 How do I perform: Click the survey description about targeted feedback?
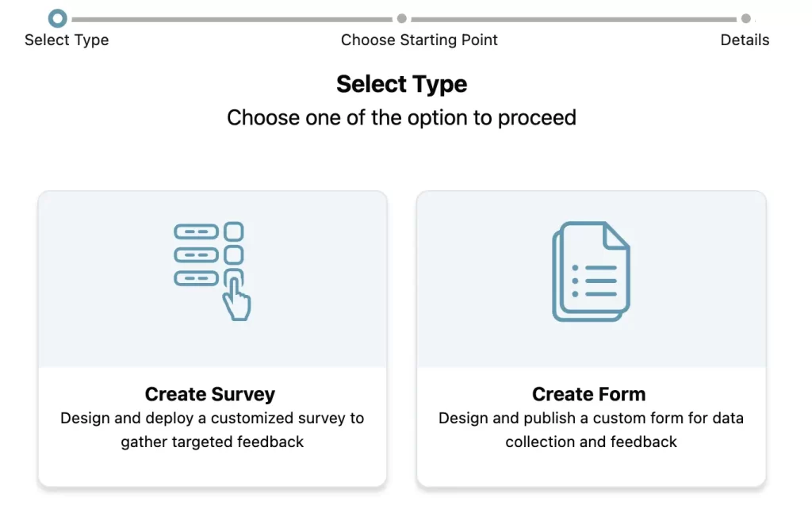(x=213, y=430)
